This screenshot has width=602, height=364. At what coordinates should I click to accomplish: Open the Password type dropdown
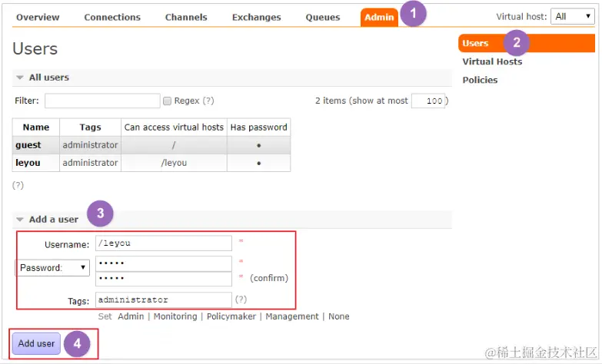52,268
